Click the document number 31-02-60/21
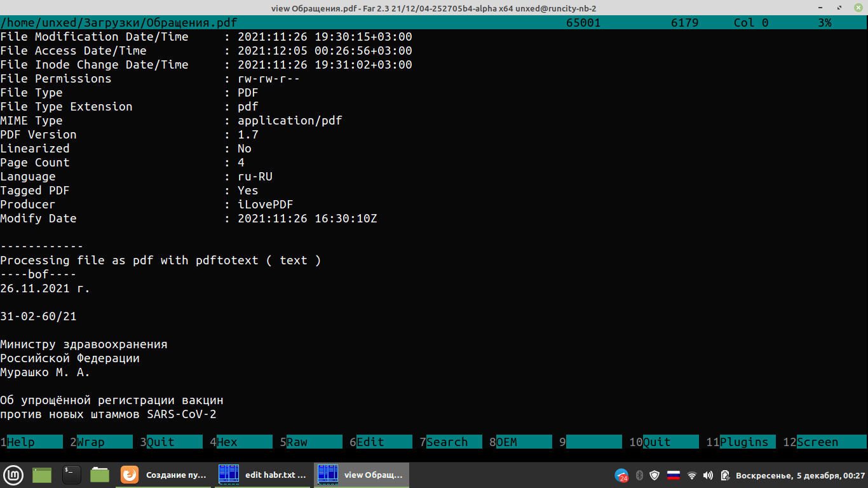868x488 pixels. (38, 316)
